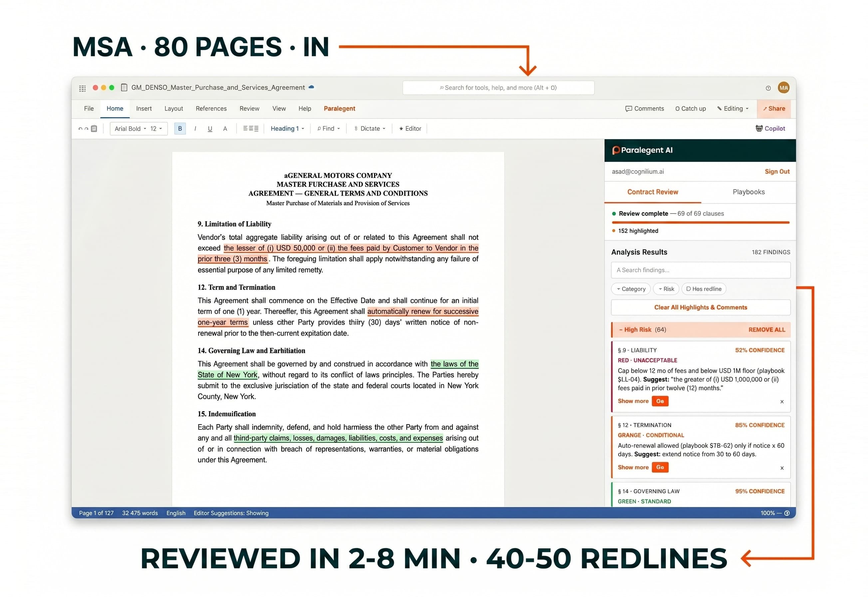Click Clear All Highlights & Comments
Screen dimensions: 868x597
701,307
